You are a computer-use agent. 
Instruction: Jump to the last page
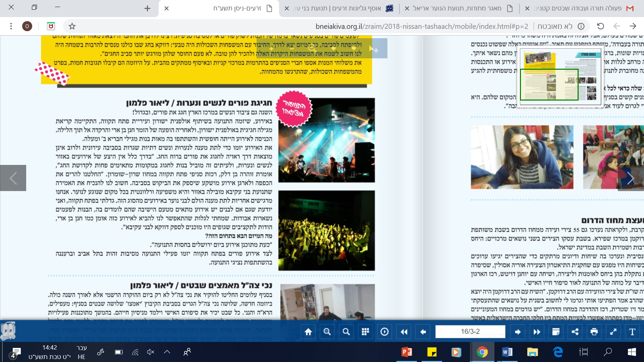coord(537,332)
